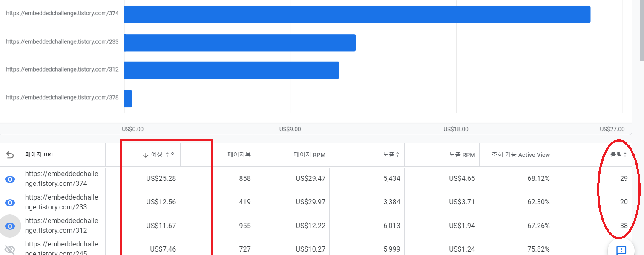Click the US$4.65 impression RPM cell
Viewport: 644px width, 255px height.
(x=462, y=179)
